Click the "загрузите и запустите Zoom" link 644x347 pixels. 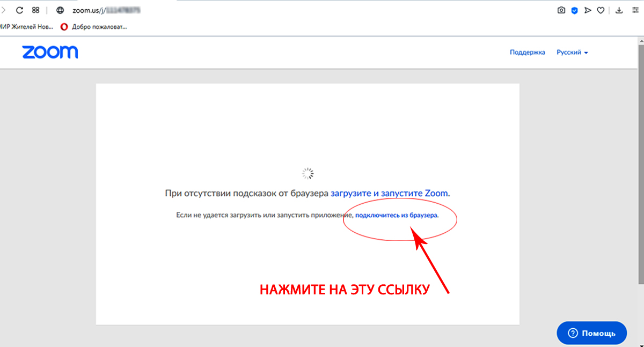tap(390, 193)
